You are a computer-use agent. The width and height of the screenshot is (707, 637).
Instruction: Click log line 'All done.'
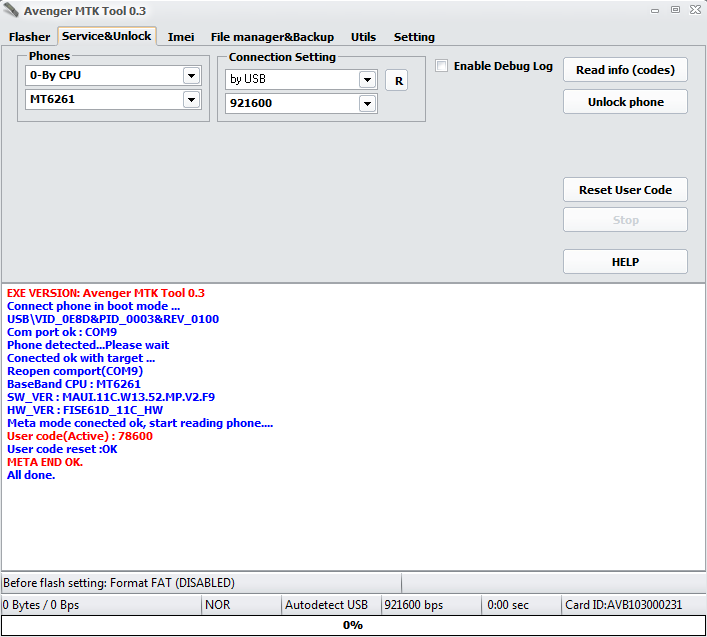(31, 475)
